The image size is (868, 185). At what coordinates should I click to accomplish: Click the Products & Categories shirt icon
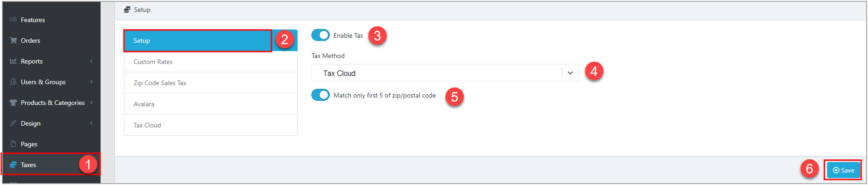pyautogui.click(x=13, y=103)
